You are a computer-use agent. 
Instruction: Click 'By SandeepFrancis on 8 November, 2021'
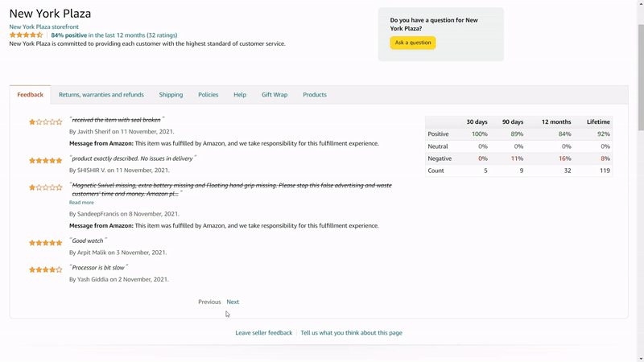point(124,214)
